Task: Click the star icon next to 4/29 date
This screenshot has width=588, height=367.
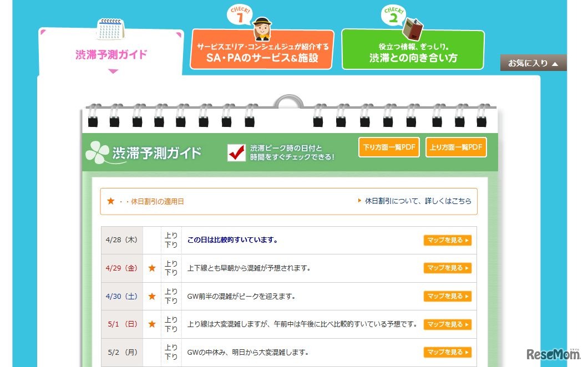Action: [x=151, y=268]
